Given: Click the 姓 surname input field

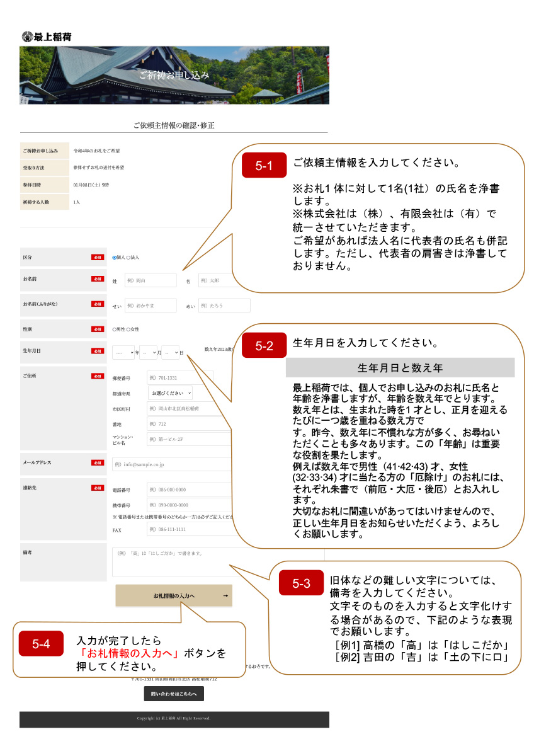Looking at the screenshot, I should pos(151,280).
